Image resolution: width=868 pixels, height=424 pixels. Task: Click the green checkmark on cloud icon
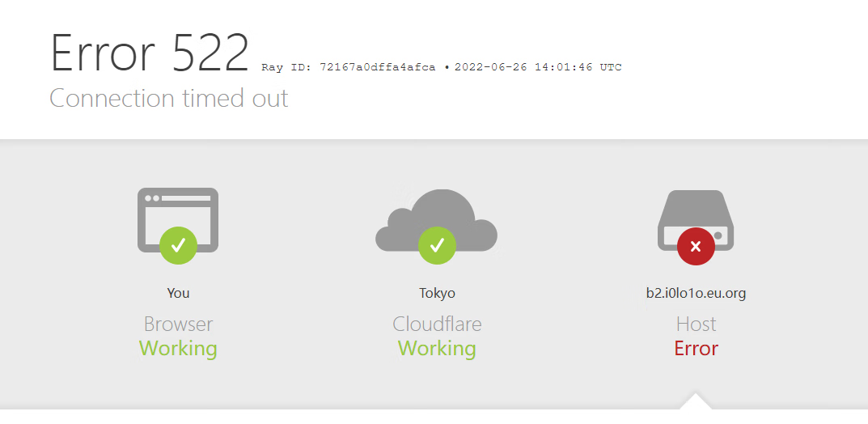437,245
